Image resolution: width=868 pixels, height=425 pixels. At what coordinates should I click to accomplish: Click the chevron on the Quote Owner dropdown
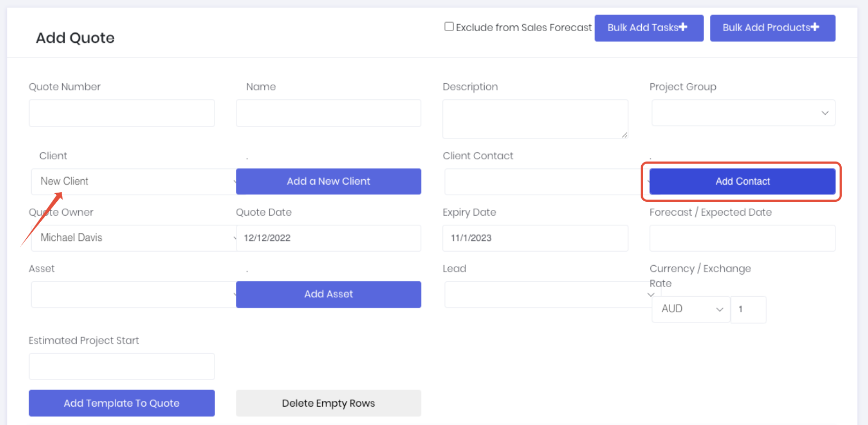(x=234, y=238)
